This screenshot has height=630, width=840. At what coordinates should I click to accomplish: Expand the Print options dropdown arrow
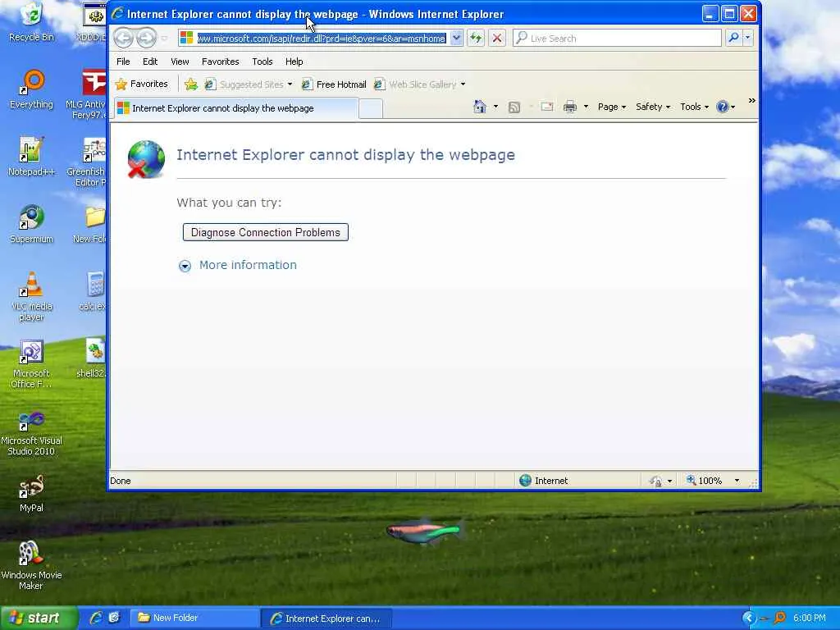point(586,107)
